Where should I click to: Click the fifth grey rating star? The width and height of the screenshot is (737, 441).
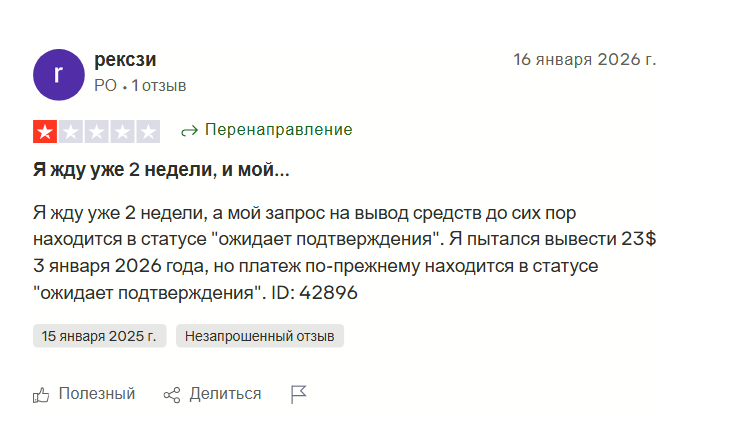(148, 131)
